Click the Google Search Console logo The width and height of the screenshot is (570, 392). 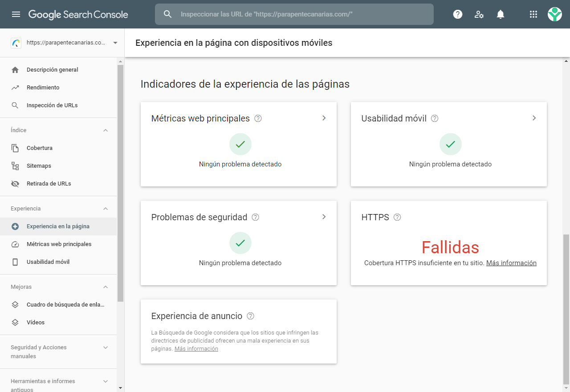click(78, 14)
